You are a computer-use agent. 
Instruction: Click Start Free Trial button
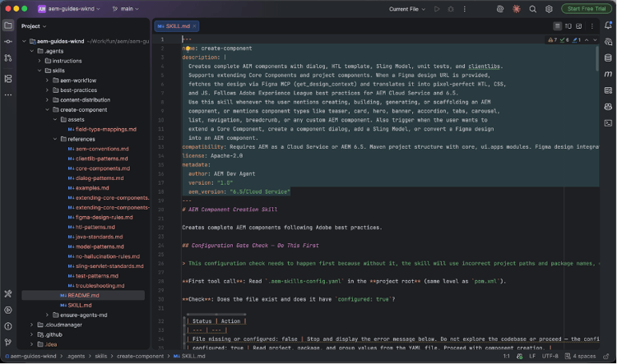(587, 9)
